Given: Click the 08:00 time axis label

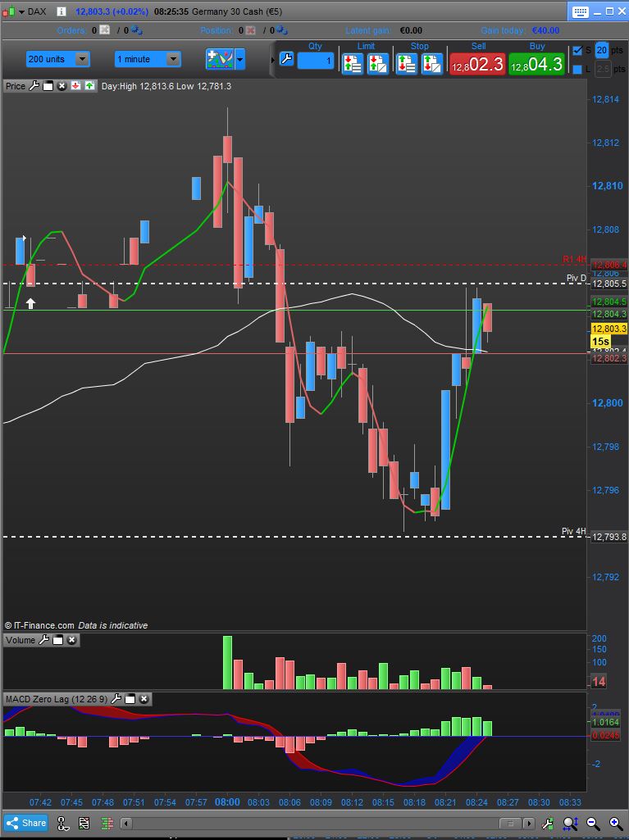Looking at the screenshot, I should [x=227, y=802].
